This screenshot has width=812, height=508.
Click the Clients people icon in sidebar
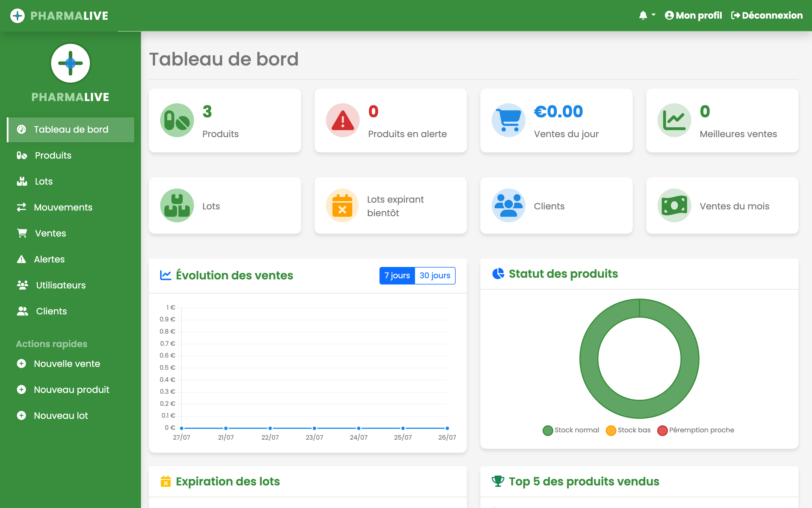click(23, 311)
